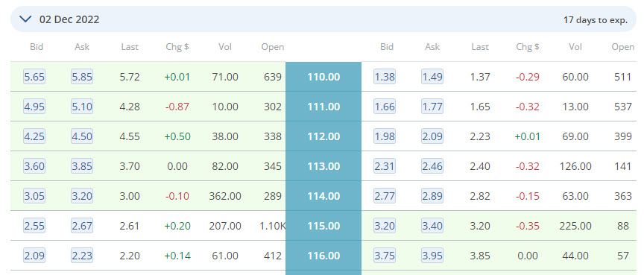Click the 112.00 strike price cell

(x=323, y=136)
